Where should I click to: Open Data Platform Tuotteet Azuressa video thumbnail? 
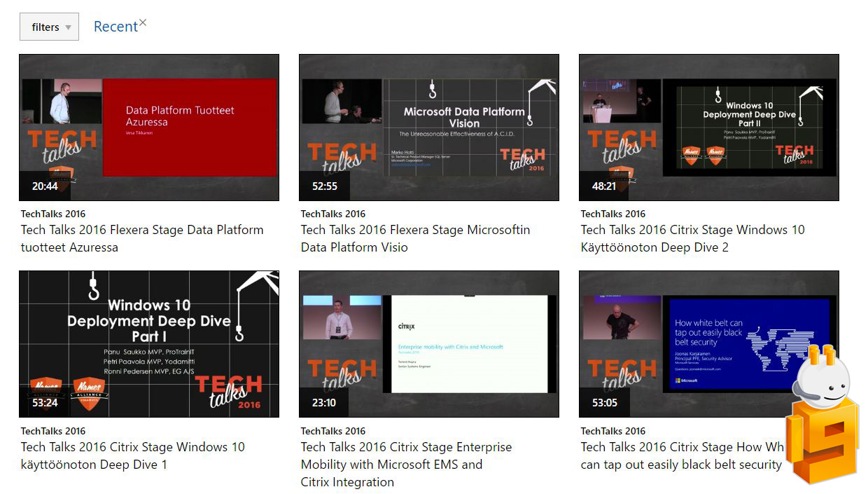(x=149, y=128)
